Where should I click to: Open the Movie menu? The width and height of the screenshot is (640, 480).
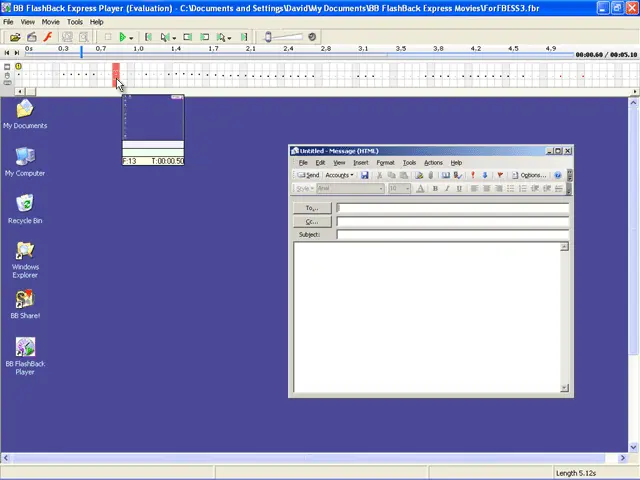coord(51,22)
